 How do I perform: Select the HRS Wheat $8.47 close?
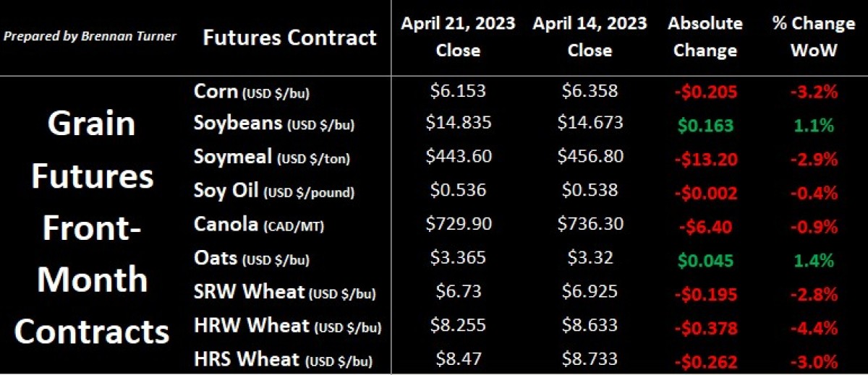click(460, 358)
